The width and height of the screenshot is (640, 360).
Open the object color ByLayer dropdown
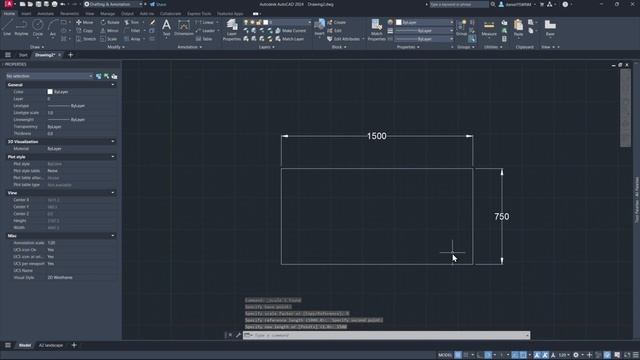[x=424, y=22]
